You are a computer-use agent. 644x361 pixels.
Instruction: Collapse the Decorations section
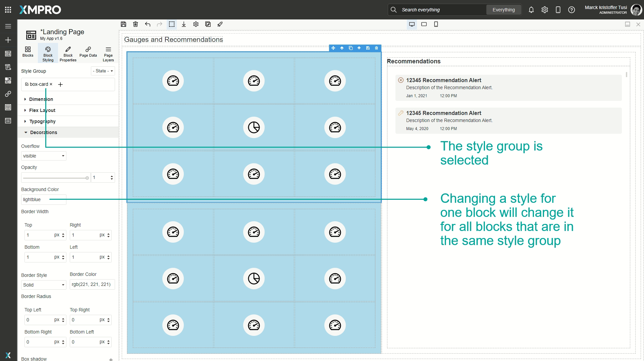tap(43, 132)
